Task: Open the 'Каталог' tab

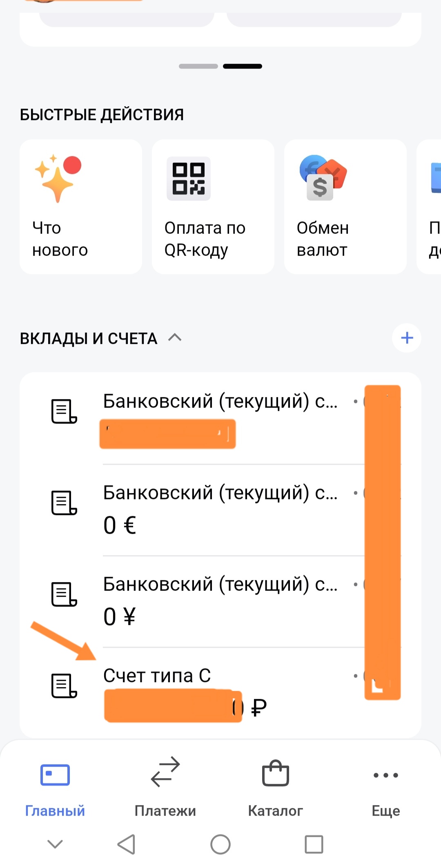Action: coord(276,786)
